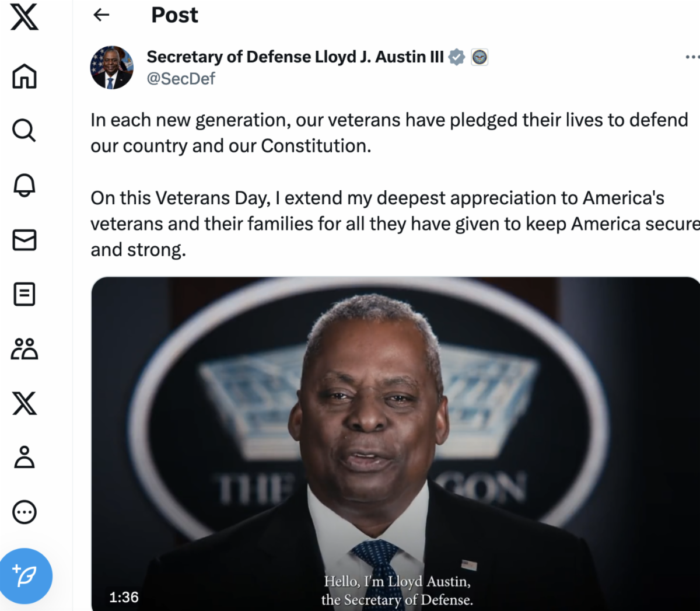Screen dimensions: 700x611
Task: Open the Explore search page
Action: 24,130
